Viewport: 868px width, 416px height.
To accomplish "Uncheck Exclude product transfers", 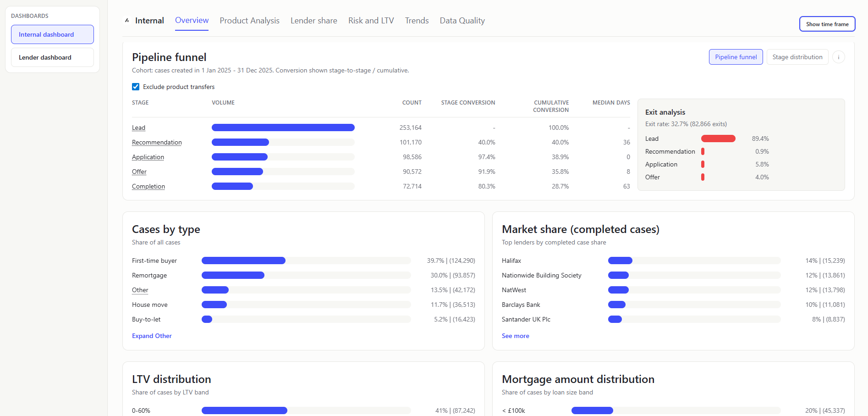I will click(x=136, y=87).
